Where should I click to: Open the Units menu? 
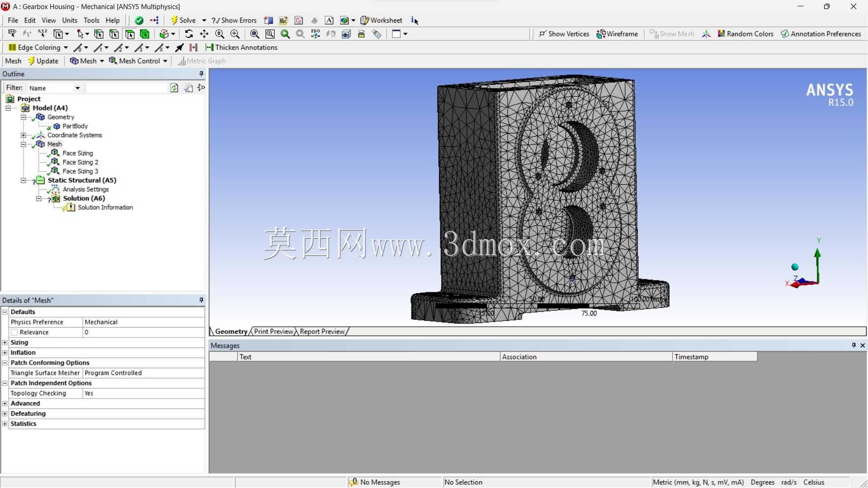pyautogui.click(x=70, y=20)
